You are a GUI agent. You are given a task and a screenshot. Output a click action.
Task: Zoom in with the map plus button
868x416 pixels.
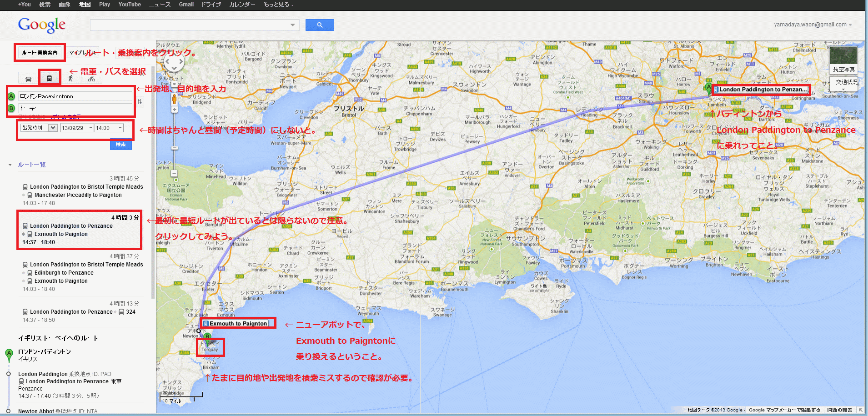pyautogui.click(x=174, y=110)
